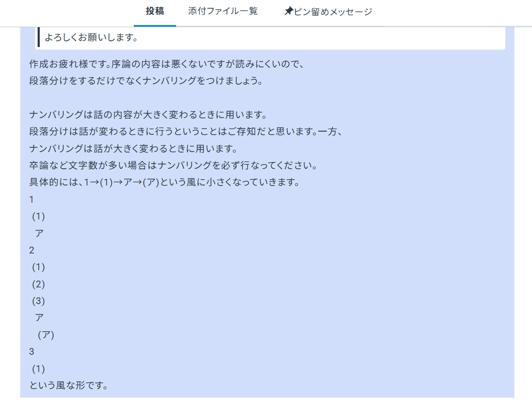This screenshot has height=406, width=532.
Task: Click the standalone number 3 line
Action: pyautogui.click(x=31, y=352)
